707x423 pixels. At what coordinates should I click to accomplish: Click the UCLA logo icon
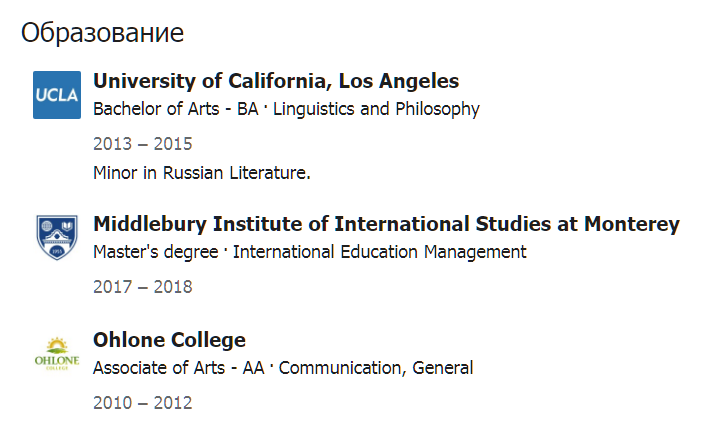pos(57,95)
